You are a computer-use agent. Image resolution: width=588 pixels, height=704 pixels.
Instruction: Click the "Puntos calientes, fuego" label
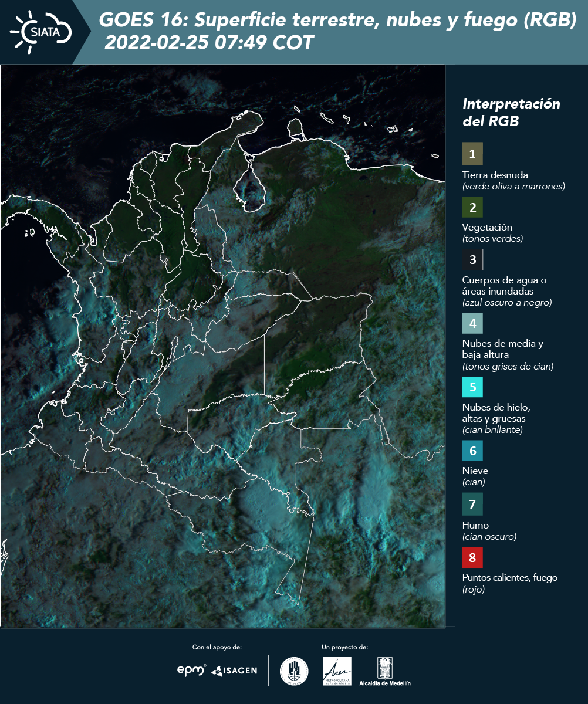[510, 578]
